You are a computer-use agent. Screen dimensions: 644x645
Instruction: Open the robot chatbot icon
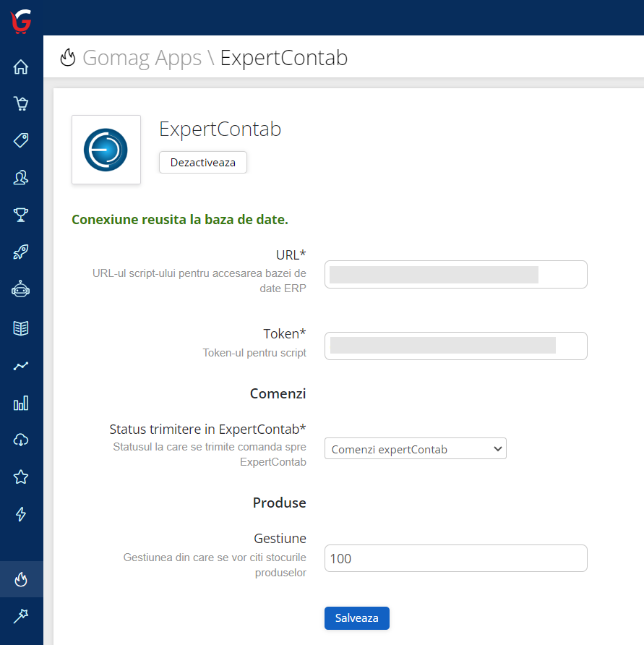21,289
